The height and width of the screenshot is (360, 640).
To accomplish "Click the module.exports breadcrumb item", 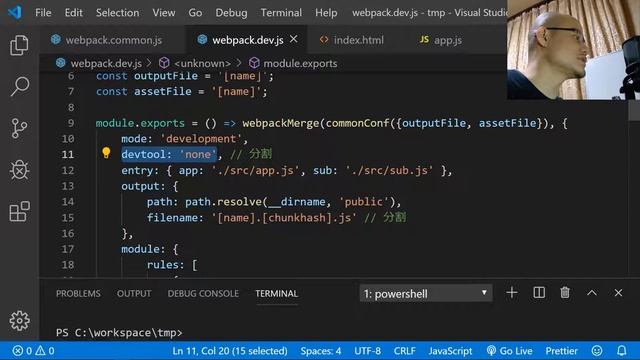I will tap(300, 63).
